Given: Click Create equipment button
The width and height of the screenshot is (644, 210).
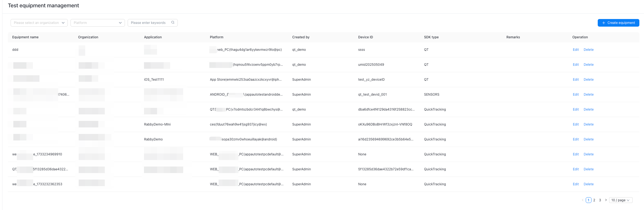Looking at the screenshot, I should pos(618,23).
